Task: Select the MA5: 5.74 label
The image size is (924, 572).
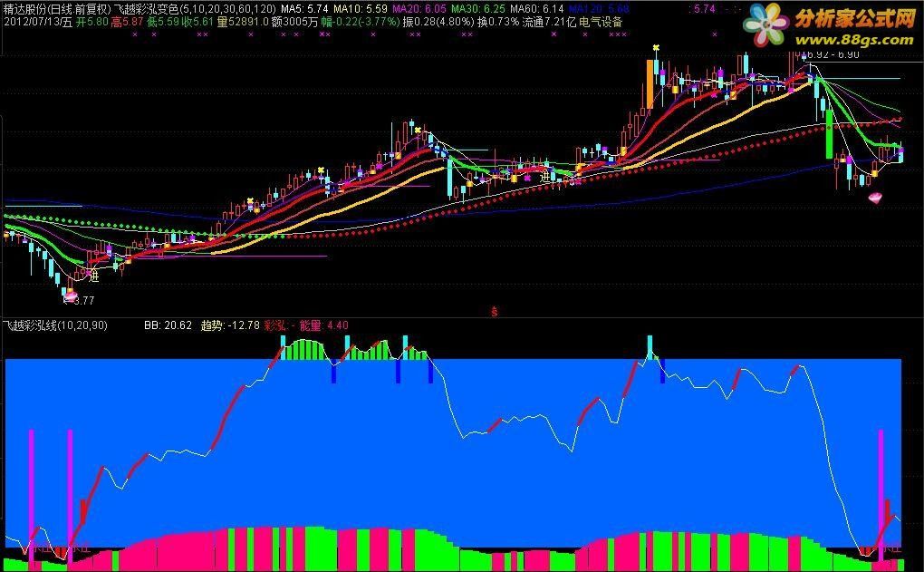Action: coord(304,9)
